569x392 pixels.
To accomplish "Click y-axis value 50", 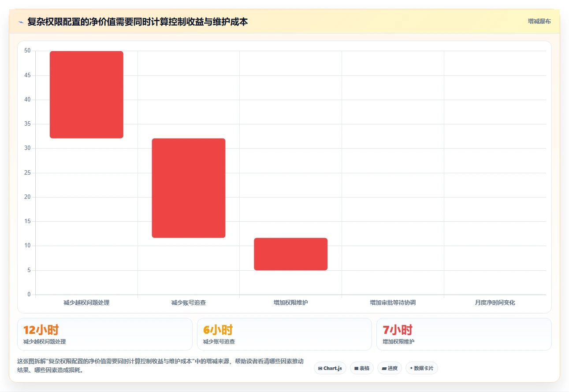I will (x=28, y=51).
